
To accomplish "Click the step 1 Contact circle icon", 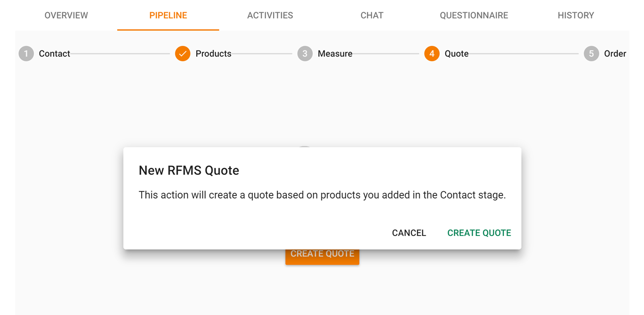I will (x=26, y=54).
